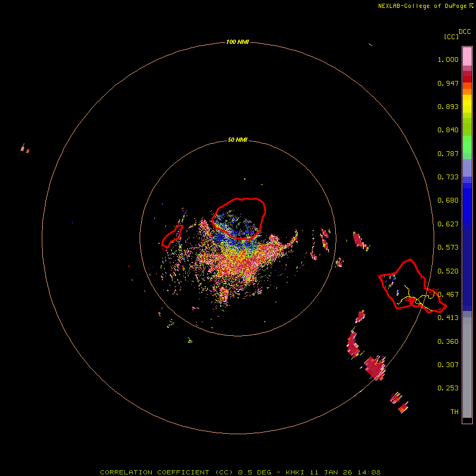
Task: Click the 0.573 scale value
Action: (x=448, y=248)
